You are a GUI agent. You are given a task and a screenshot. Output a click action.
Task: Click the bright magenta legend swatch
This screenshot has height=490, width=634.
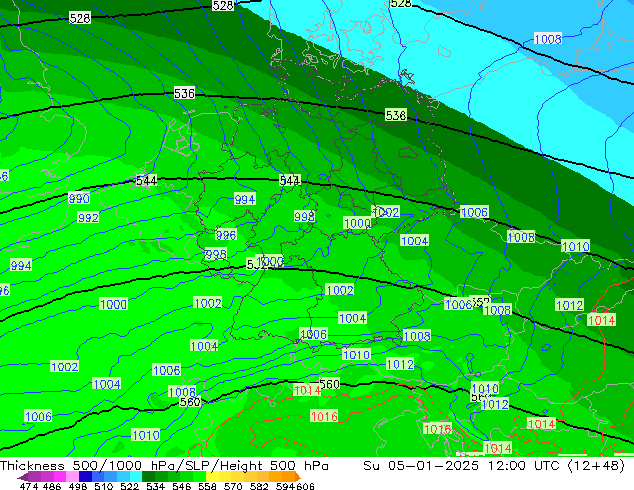60,476
